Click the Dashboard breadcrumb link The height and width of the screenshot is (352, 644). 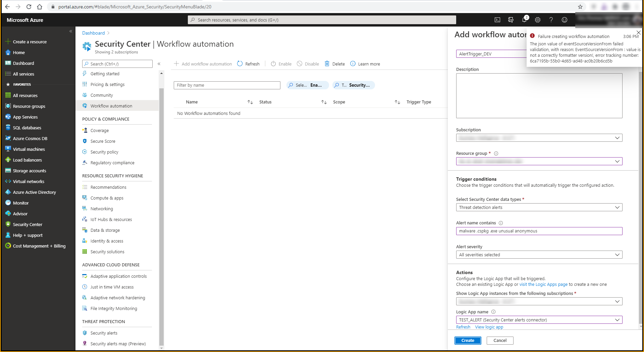93,33
